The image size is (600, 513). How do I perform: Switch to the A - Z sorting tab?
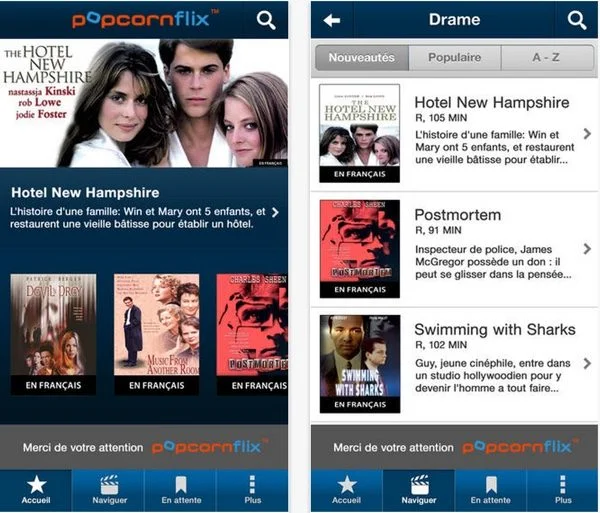click(547, 57)
